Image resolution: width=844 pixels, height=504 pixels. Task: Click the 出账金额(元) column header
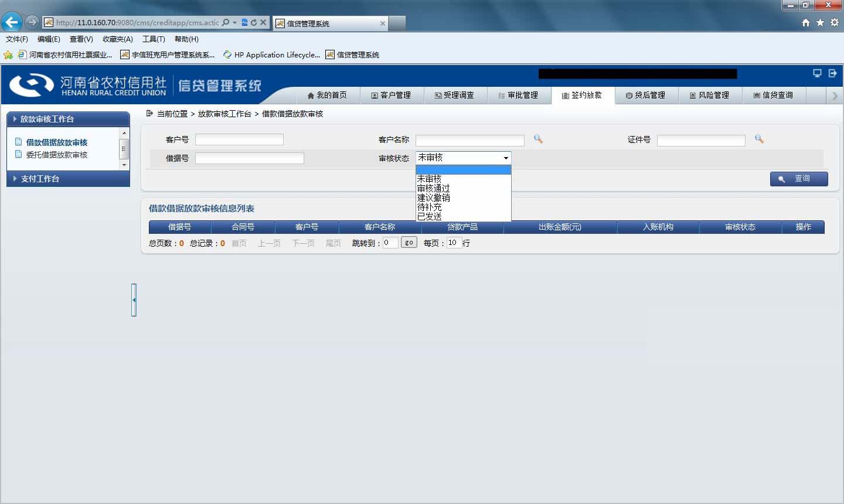(x=560, y=227)
